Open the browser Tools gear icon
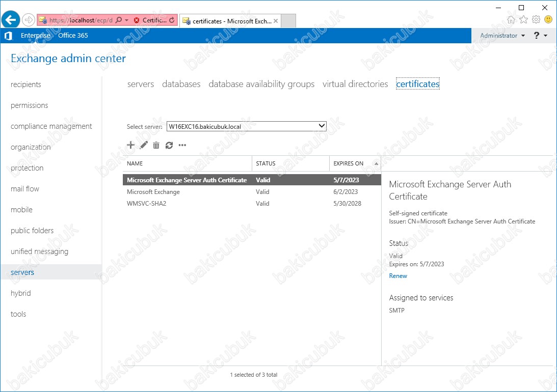 pyautogui.click(x=536, y=20)
